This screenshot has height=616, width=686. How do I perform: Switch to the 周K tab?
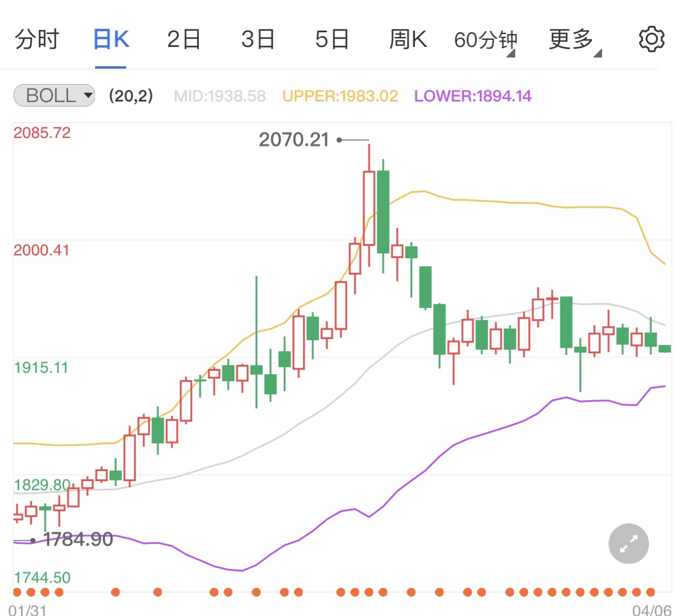408,39
